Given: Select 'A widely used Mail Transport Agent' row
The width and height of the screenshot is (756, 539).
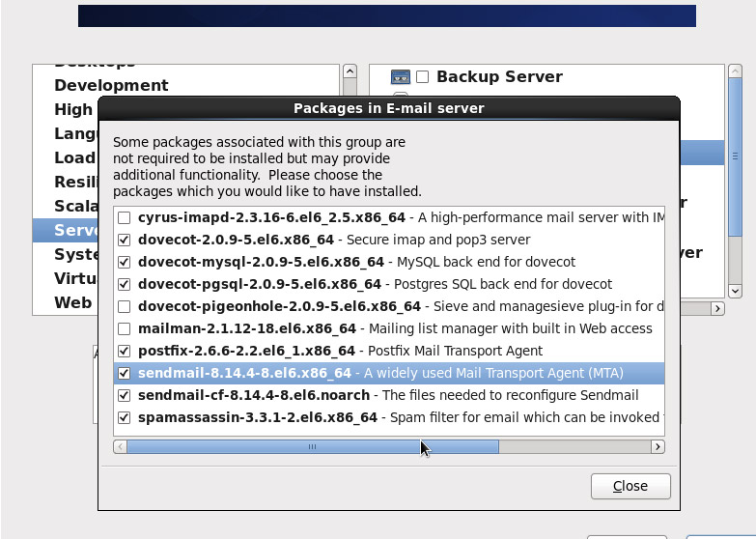Looking at the screenshot, I should tap(389, 373).
